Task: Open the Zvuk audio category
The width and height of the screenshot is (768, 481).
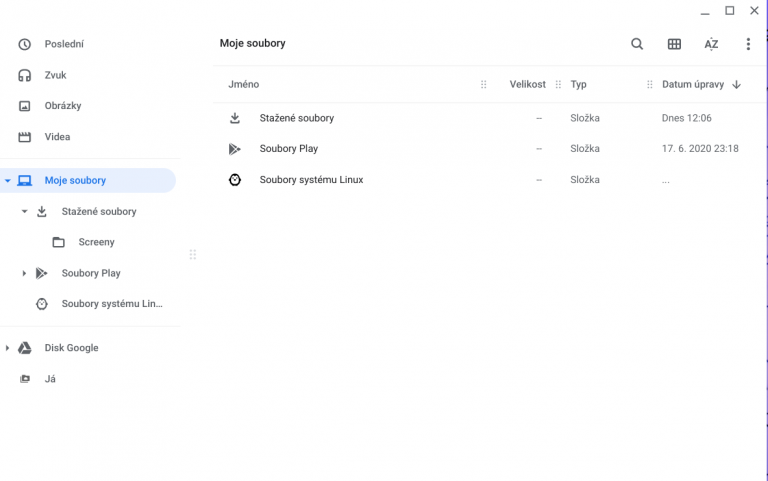Action: pyautogui.click(x=55, y=75)
